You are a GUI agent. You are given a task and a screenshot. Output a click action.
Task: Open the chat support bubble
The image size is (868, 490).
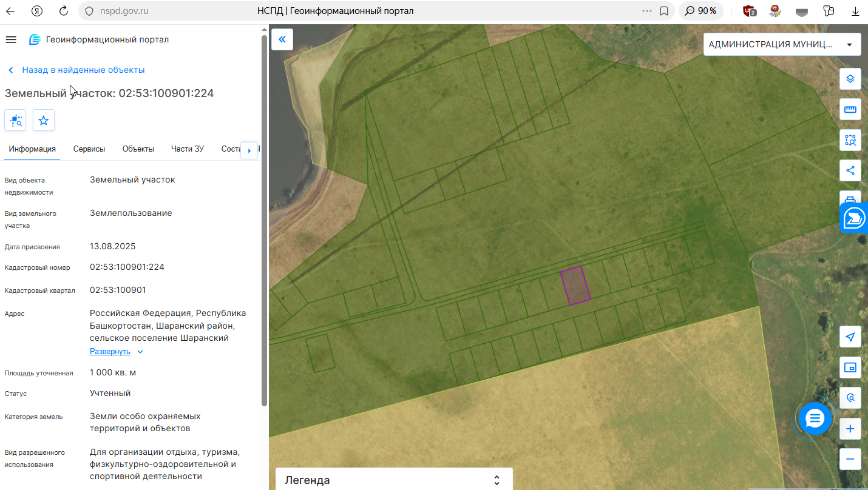[x=815, y=418]
